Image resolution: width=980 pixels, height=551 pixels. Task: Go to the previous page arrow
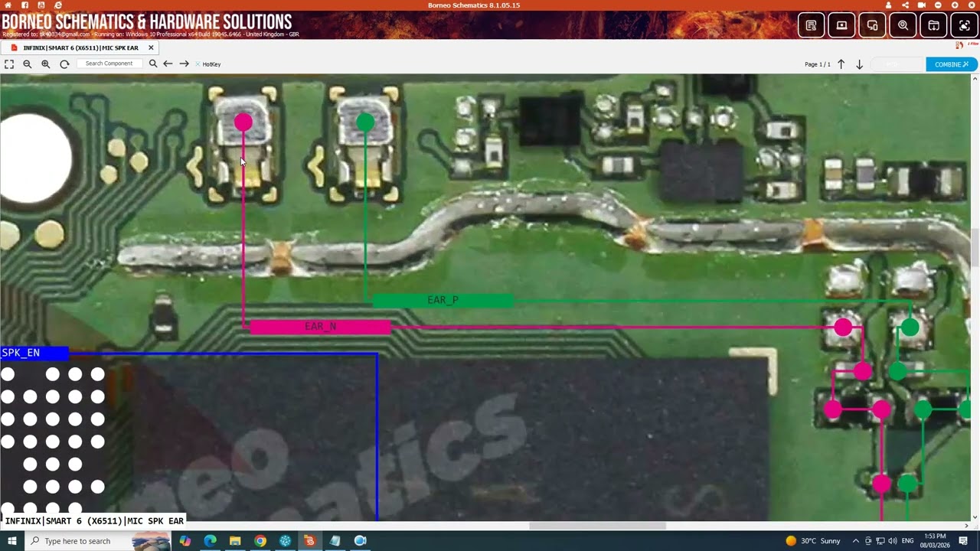coord(841,64)
